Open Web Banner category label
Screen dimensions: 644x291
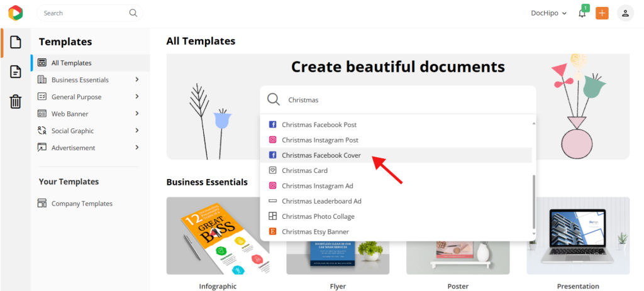(70, 114)
